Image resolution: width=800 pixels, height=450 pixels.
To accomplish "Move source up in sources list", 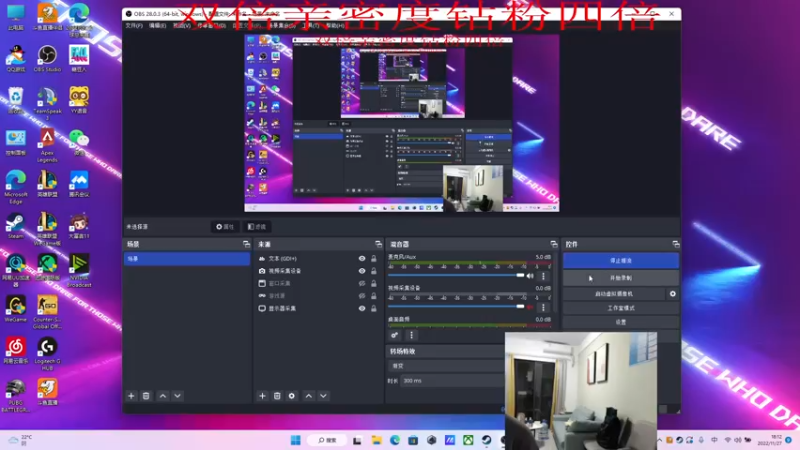I will coord(309,396).
